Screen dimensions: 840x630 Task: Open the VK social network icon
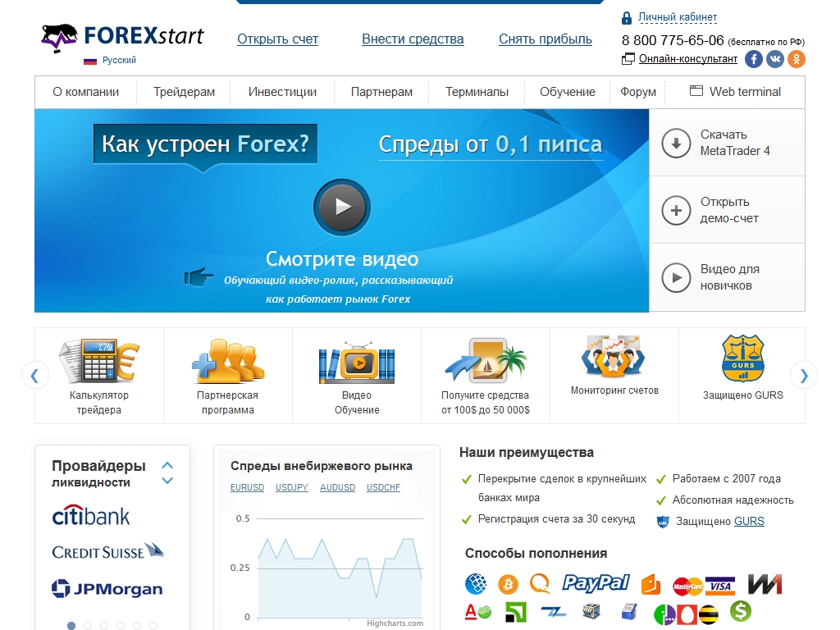[x=775, y=59]
